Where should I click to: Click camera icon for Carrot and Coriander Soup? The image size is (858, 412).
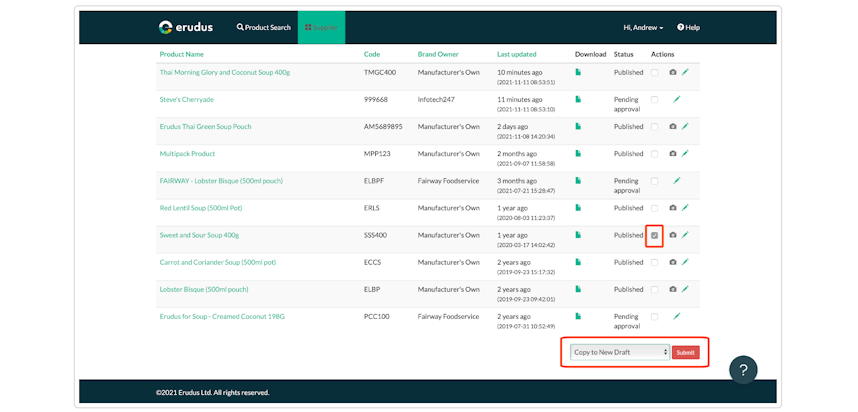point(673,262)
